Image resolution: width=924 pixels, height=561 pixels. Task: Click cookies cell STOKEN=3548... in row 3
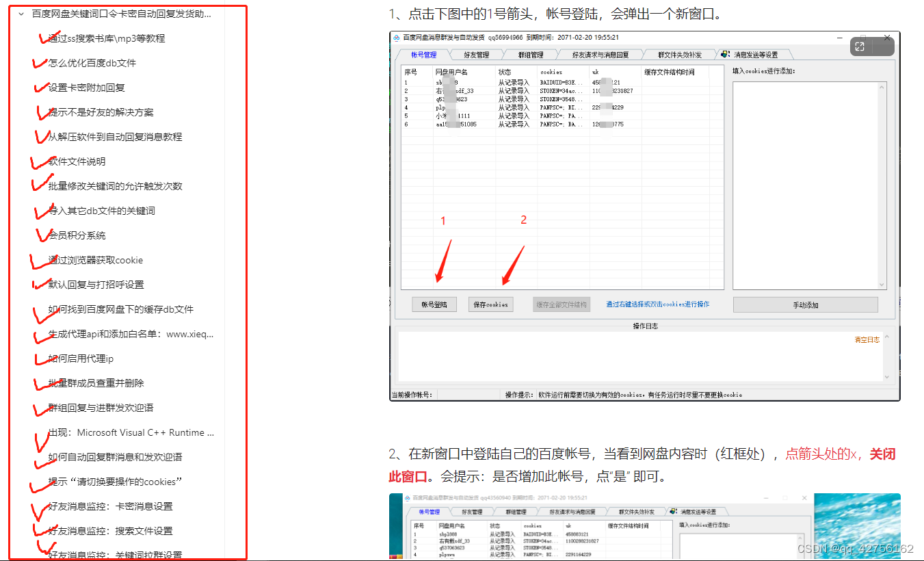(x=562, y=99)
